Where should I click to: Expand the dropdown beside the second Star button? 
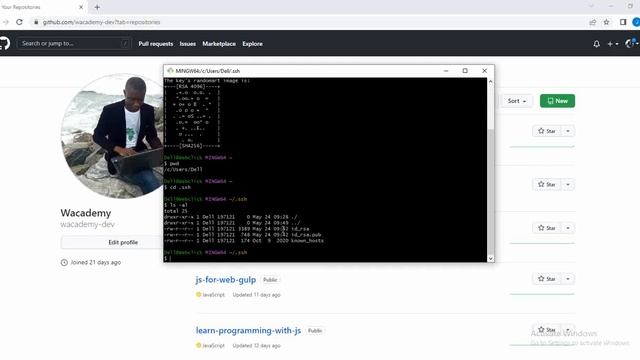(x=568, y=184)
